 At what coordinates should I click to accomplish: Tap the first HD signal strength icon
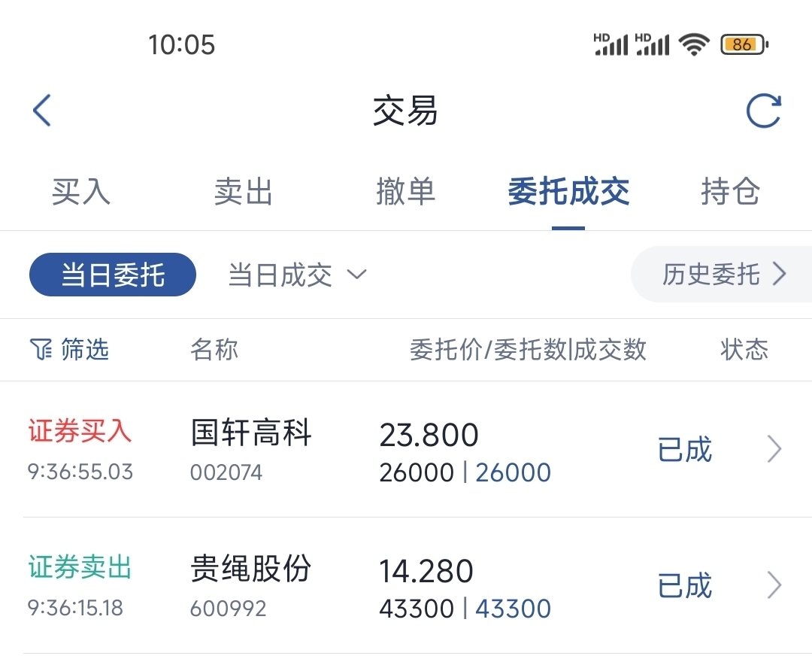click(611, 44)
